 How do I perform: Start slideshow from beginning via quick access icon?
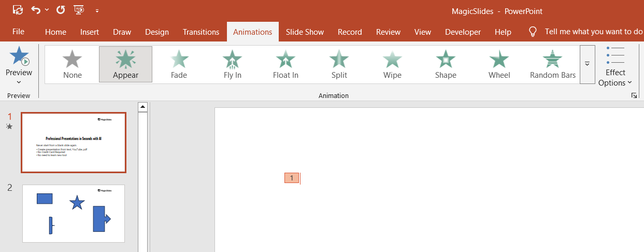pyautogui.click(x=79, y=10)
